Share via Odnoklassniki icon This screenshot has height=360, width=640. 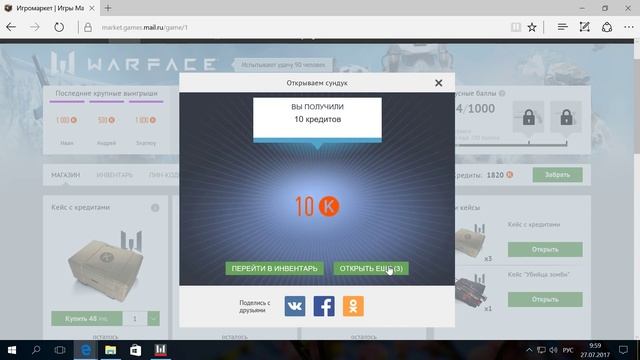pyautogui.click(x=353, y=306)
